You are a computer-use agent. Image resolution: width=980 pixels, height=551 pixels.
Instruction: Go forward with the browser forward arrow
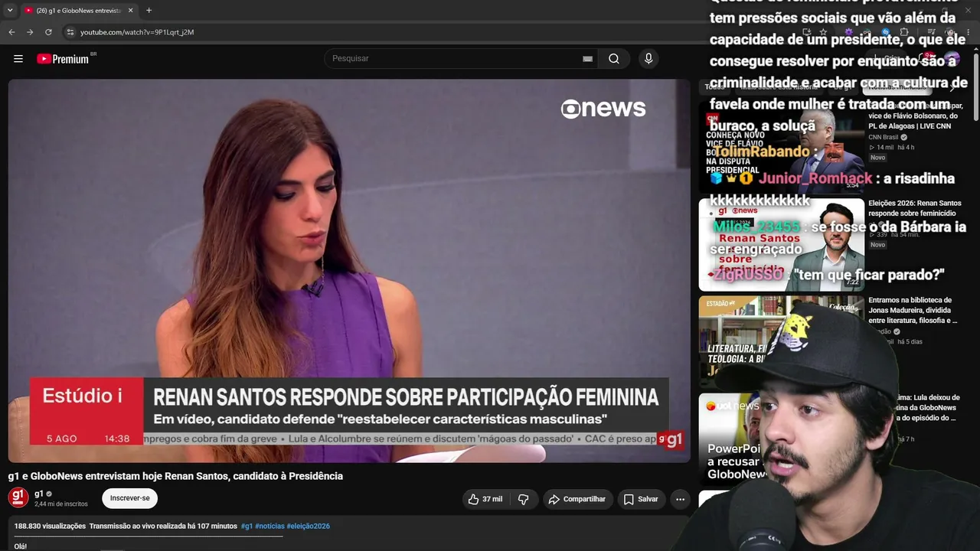point(30,32)
